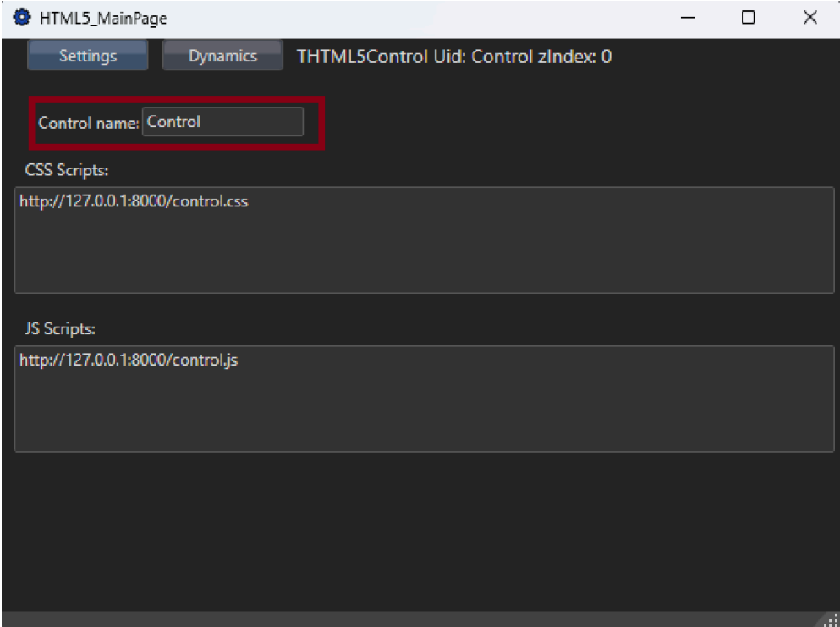Click the "CSS Scripts:" label
Image resolution: width=840 pixels, height=627 pixels.
pyautogui.click(x=67, y=170)
